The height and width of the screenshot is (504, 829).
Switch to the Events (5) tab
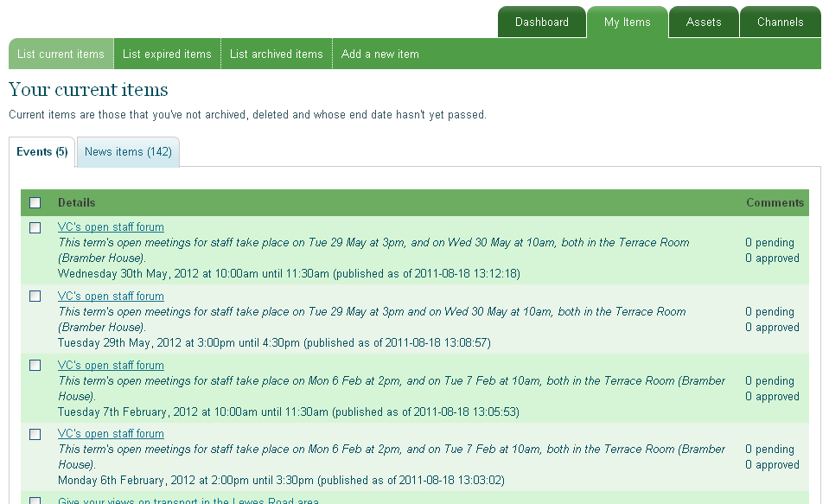point(42,152)
